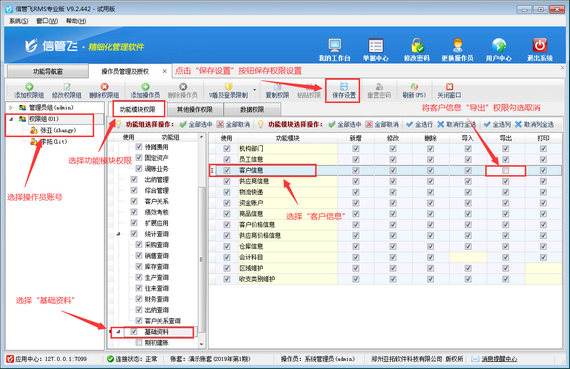Open the U盾及登录限制 dropdown arrow
Screen dimensions: 570x369
coord(254,90)
